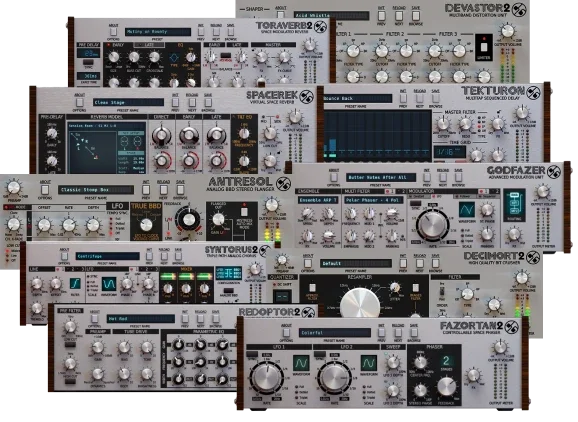Click the D16 logo on Spacerek

click(x=306, y=97)
